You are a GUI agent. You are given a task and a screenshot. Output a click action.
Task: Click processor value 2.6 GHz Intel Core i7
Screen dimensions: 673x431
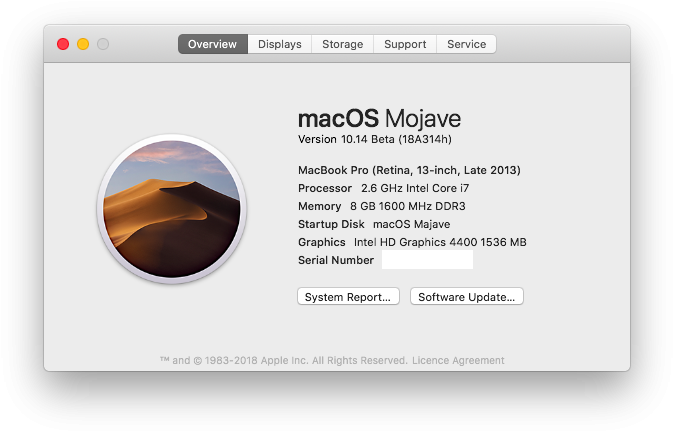tap(415, 188)
